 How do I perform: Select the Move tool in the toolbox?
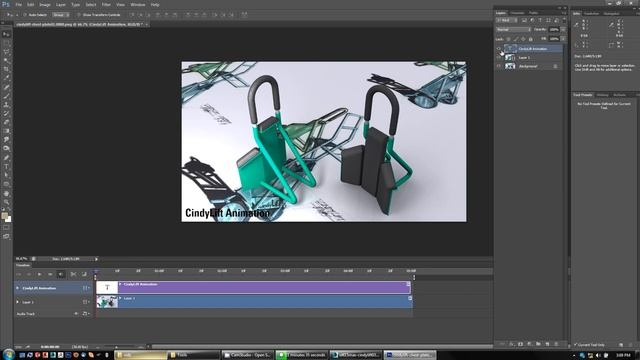point(6,34)
